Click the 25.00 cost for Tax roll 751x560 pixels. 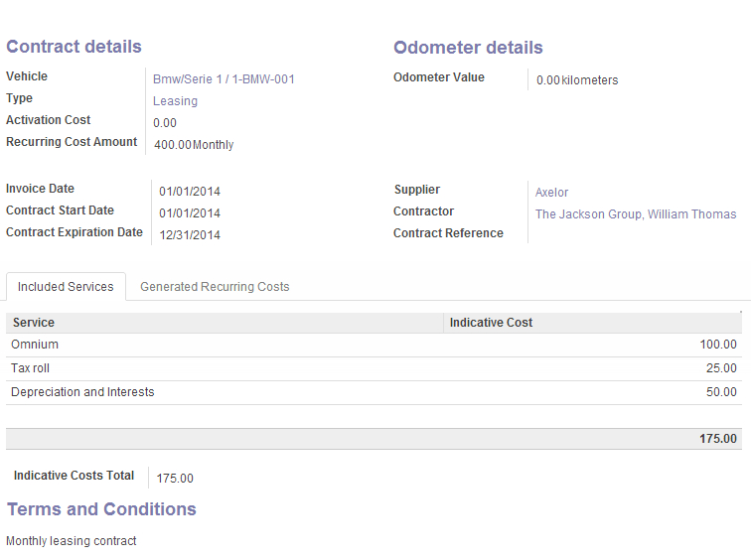720,368
